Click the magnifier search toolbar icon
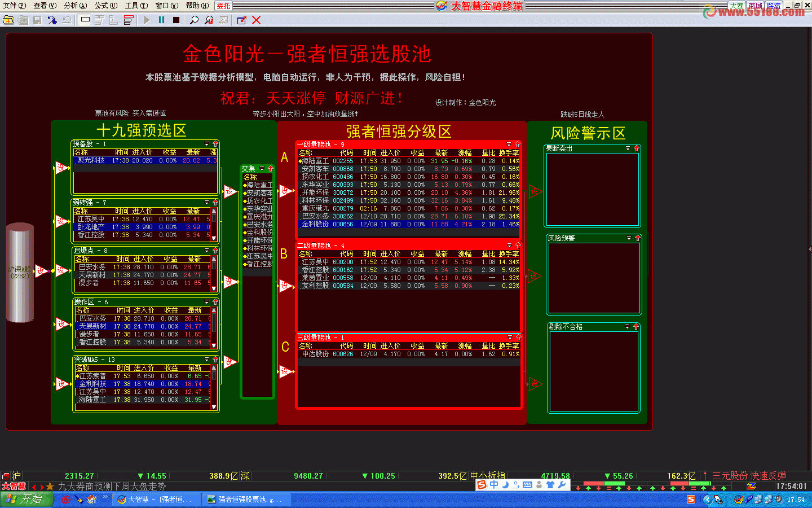 (x=194, y=20)
